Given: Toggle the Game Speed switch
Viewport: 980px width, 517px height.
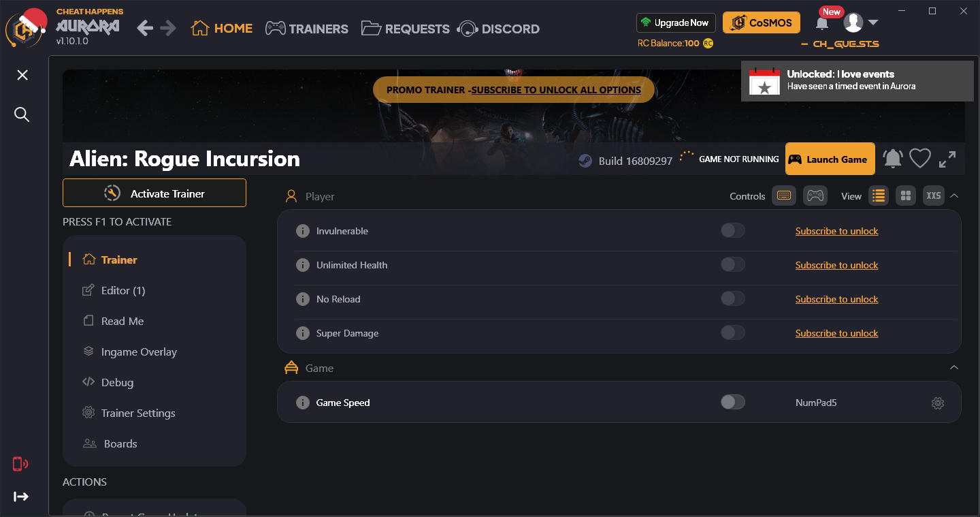Looking at the screenshot, I should pos(733,403).
